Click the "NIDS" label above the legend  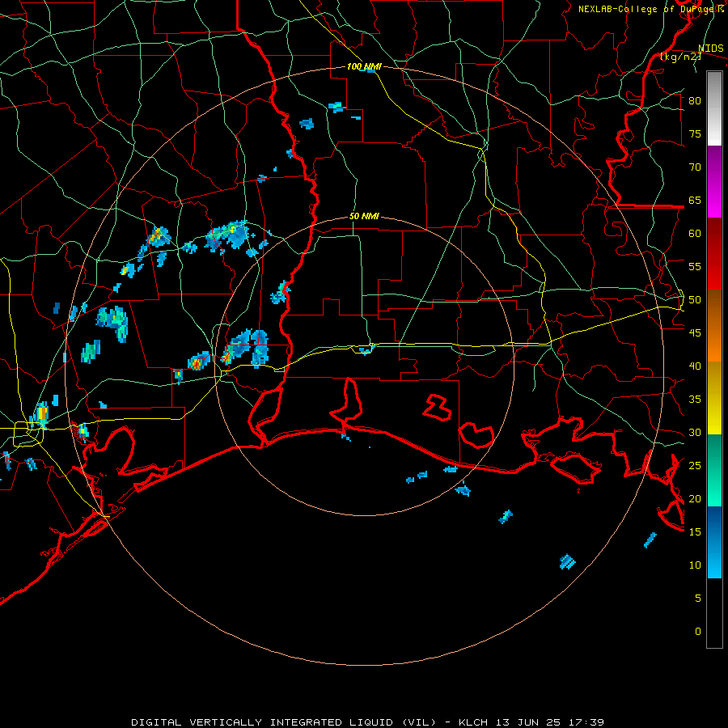click(711, 49)
